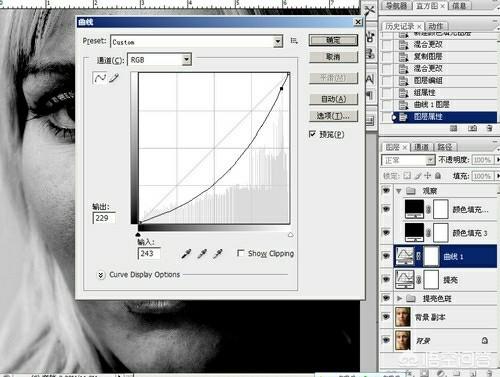
Task: Hide the 背景 副本 layer
Action: click(x=386, y=317)
